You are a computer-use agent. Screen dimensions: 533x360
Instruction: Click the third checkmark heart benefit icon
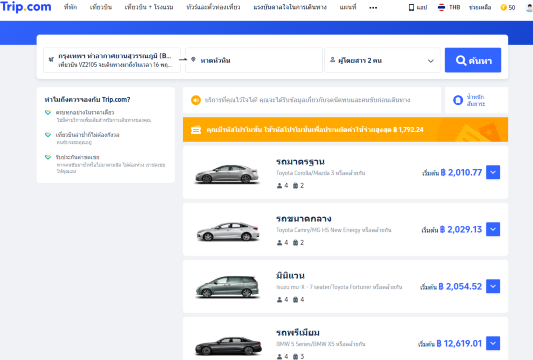(48, 157)
